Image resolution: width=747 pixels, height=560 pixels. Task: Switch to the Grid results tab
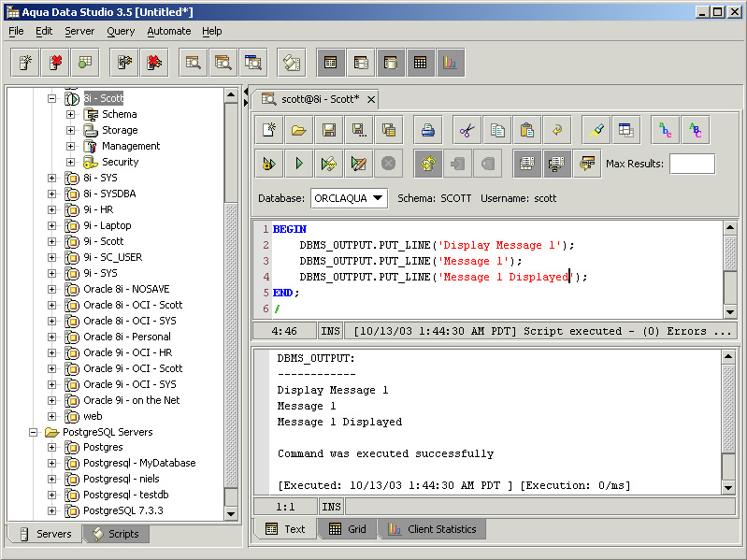348,529
